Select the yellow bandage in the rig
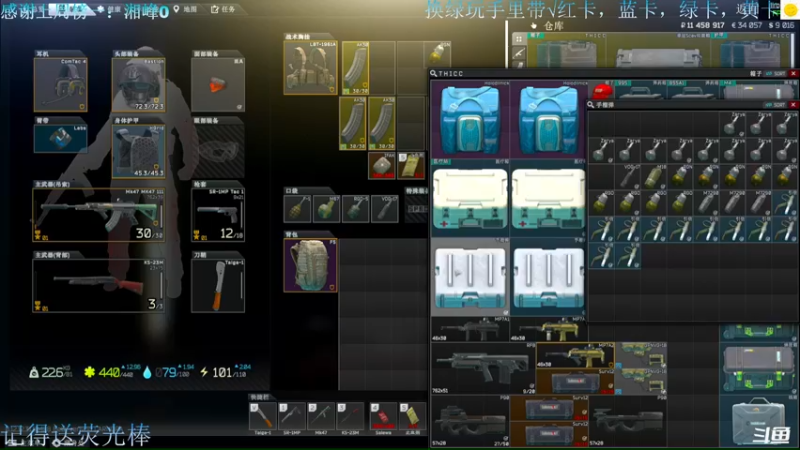The width and height of the screenshot is (800, 450). click(411, 165)
